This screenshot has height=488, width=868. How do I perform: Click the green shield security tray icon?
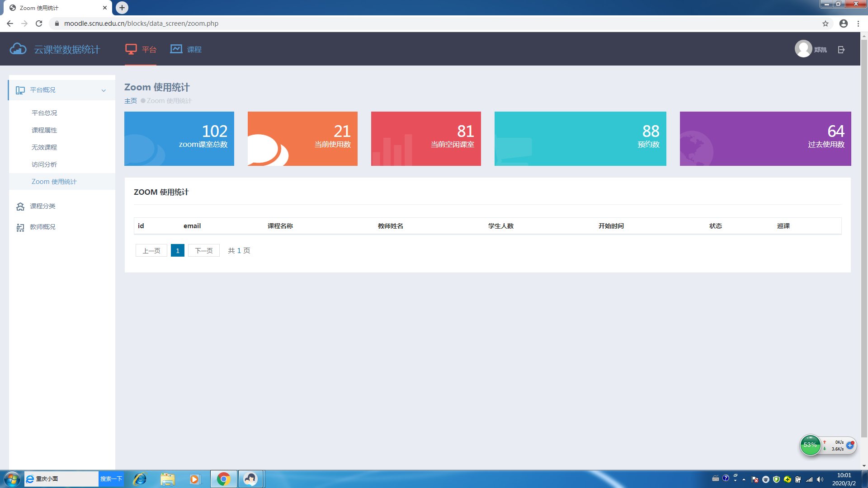[776, 479]
